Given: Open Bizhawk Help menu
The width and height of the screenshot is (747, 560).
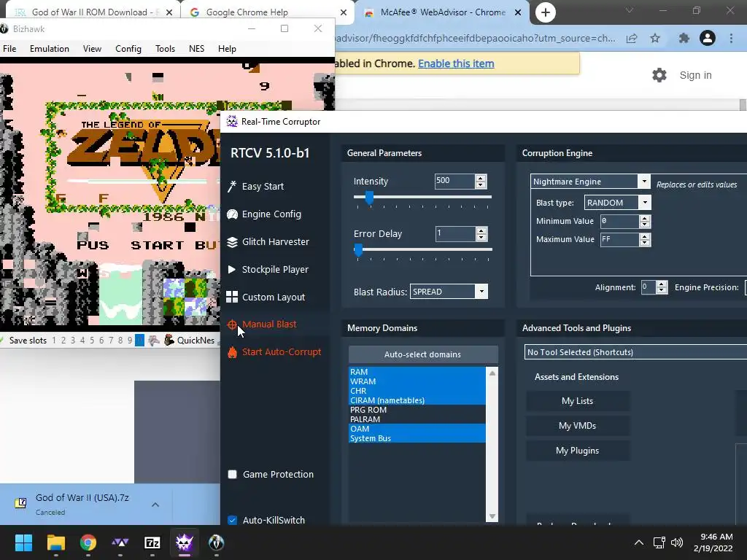Looking at the screenshot, I should click(x=227, y=49).
